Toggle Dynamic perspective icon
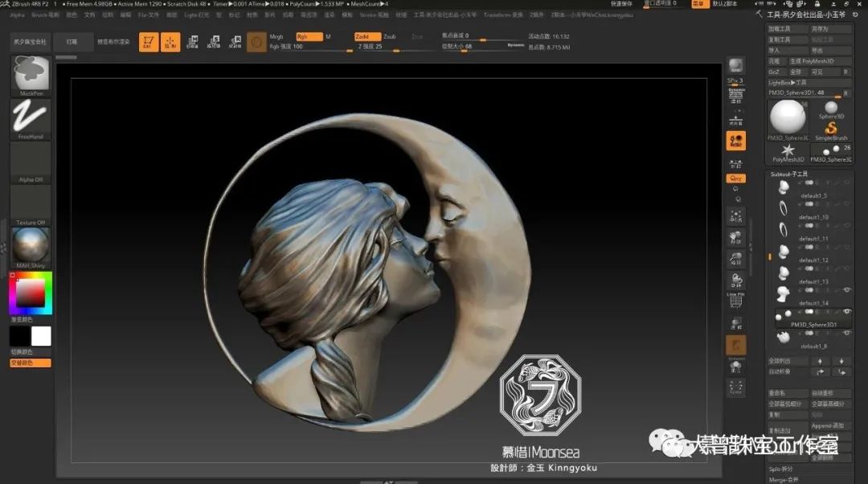Viewport: 868px width, 484px height. [735, 96]
